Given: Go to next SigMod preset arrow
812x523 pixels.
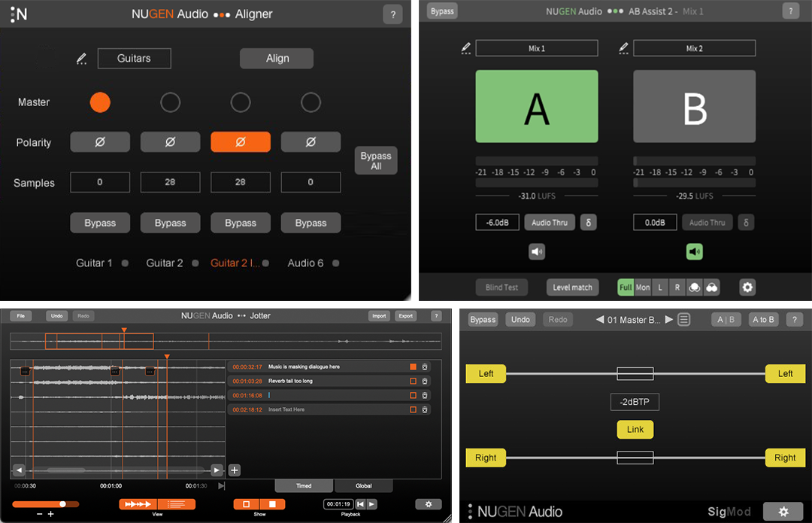Looking at the screenshot, I should [669, 319].
